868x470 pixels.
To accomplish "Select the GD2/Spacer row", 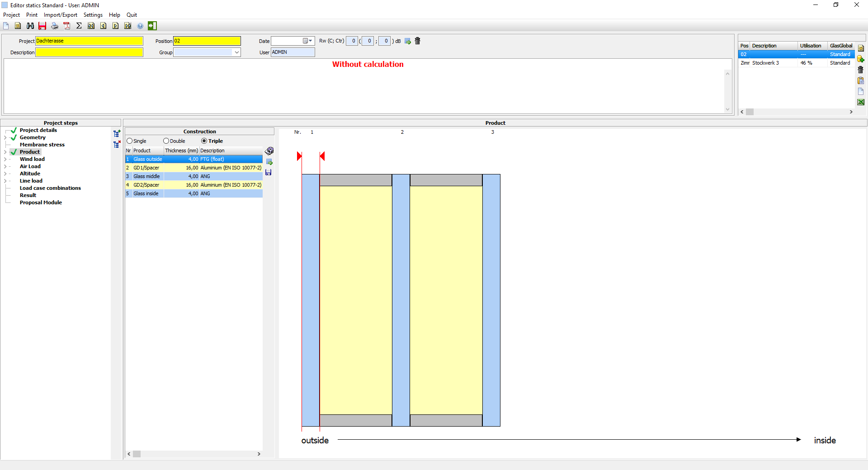I will click(193, 185).
